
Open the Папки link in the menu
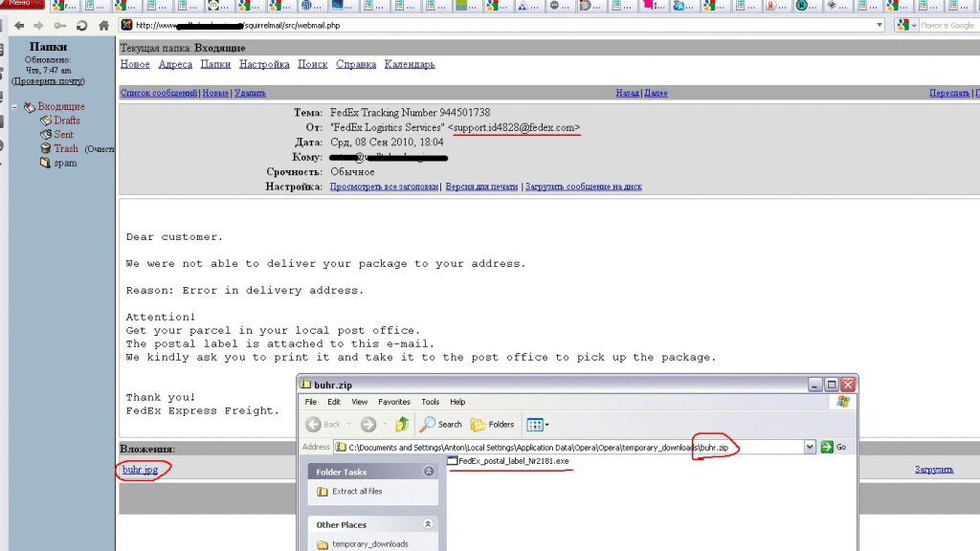click(215, 64)
